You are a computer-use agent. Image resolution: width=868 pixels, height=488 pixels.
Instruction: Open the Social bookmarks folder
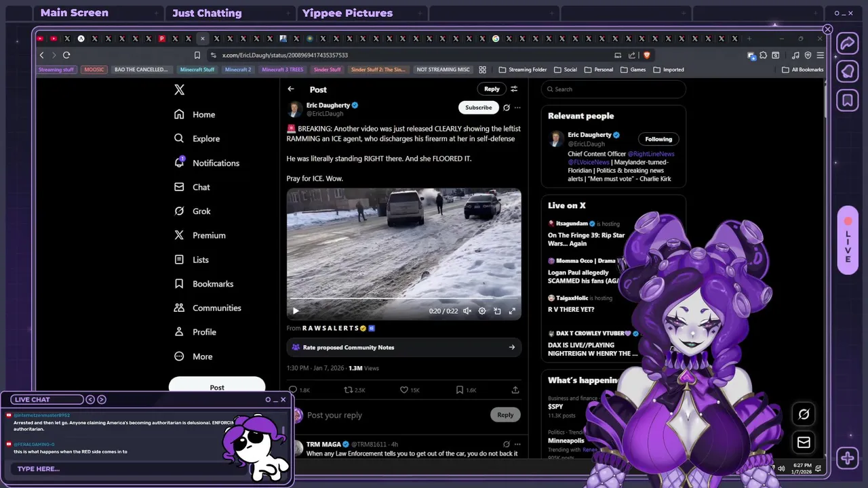pos(566,69)
